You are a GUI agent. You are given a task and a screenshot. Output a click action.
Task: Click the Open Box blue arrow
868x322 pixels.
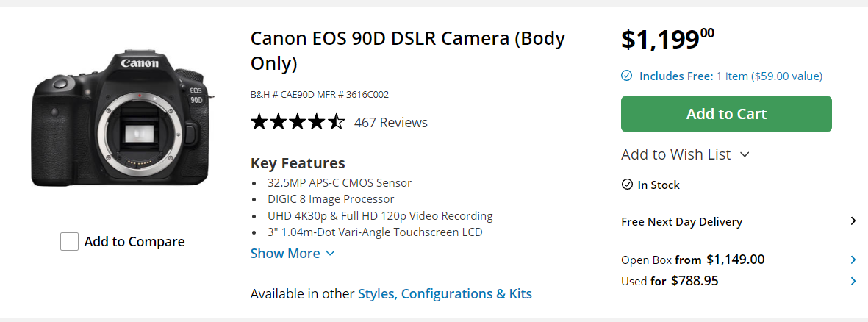[853, 260]
